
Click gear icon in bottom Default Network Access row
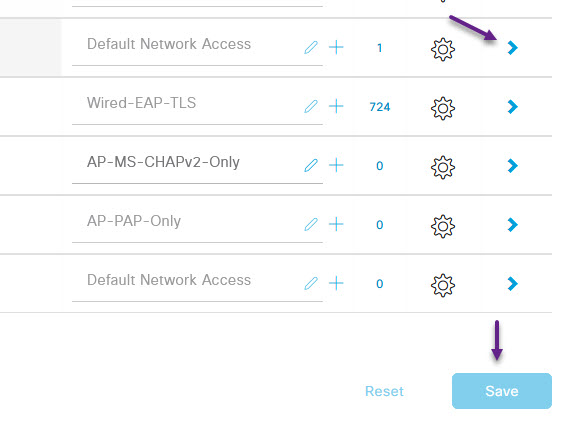point(443,285)
